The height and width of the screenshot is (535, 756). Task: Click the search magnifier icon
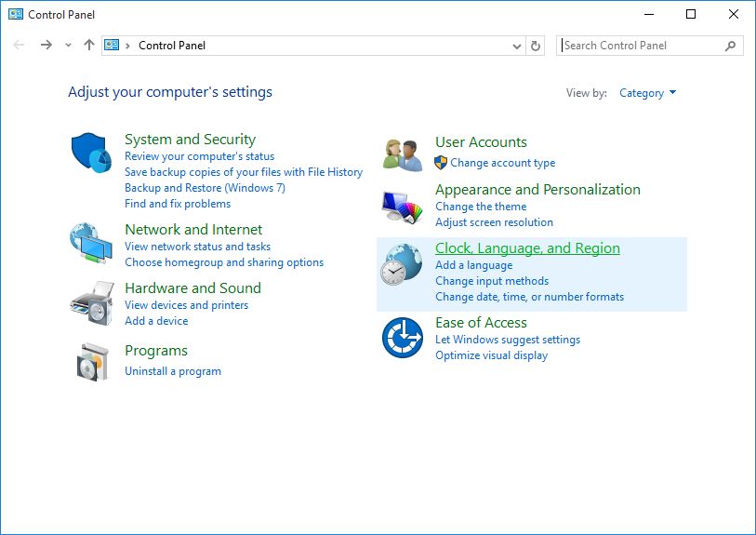[x=730, y=46]
